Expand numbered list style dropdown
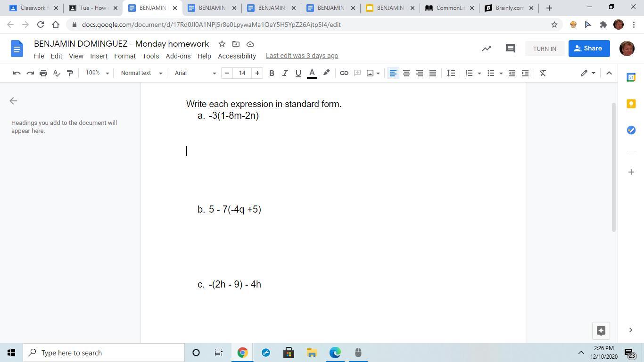The width and height of the screenshot is (644, 362). 479,73
